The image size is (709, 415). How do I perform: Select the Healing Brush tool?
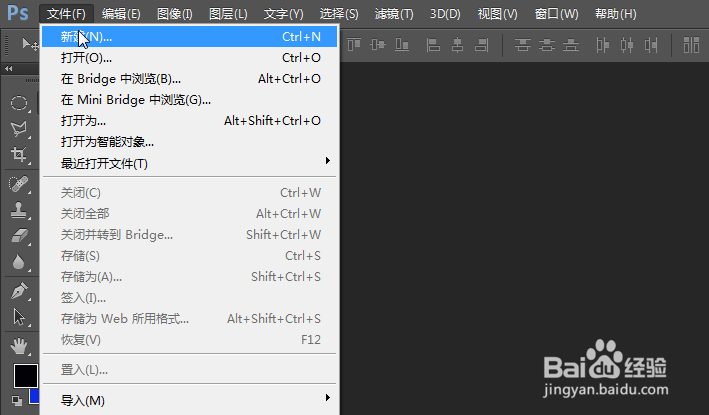pos(19,184)
